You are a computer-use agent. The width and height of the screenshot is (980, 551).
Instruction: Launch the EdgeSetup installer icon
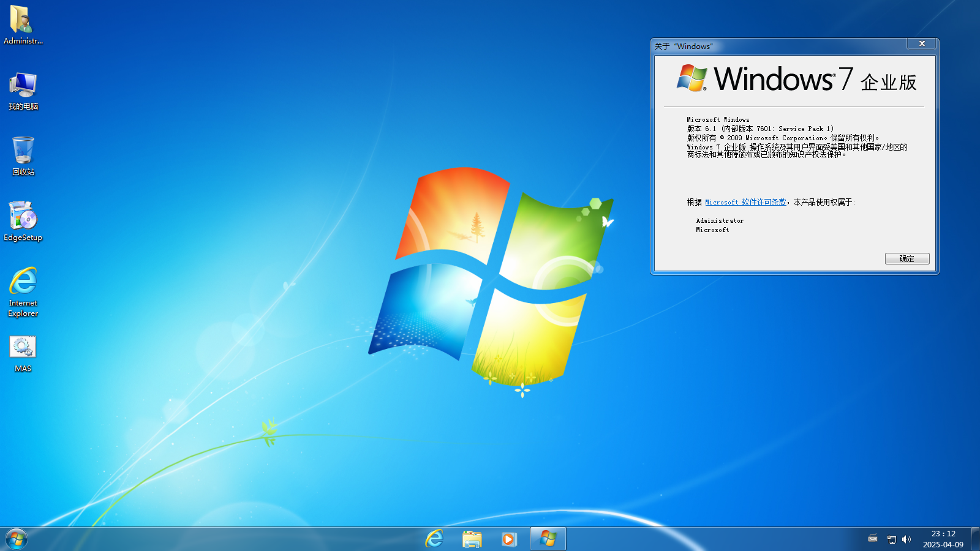coord(23,222)
